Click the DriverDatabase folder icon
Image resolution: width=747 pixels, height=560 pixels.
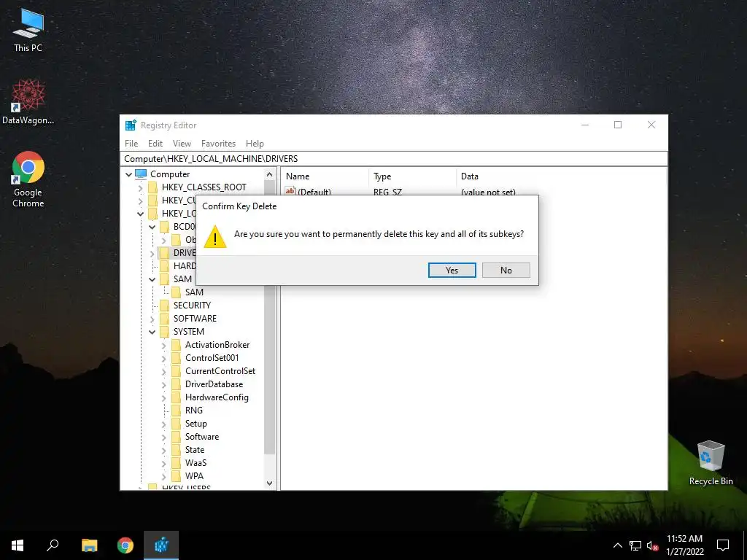pyautogui.click(x=177, y=384)
